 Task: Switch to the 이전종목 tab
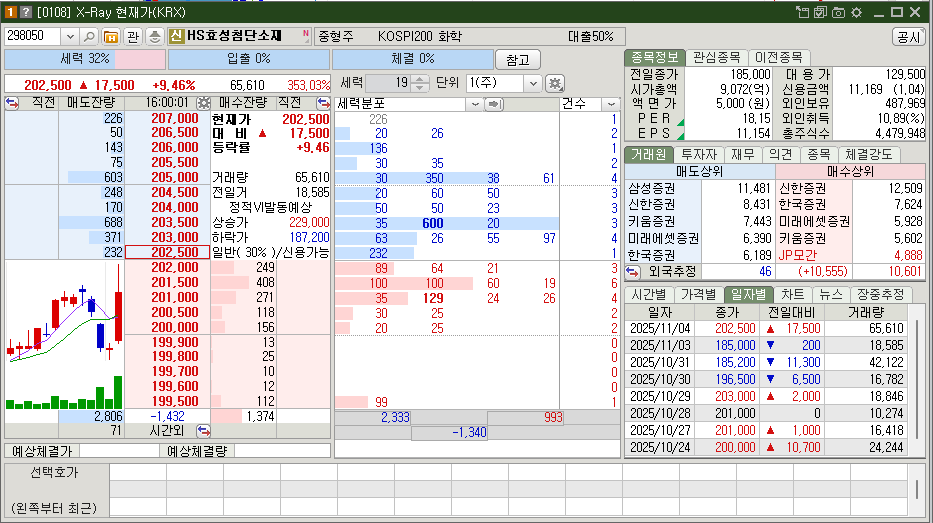778,57
